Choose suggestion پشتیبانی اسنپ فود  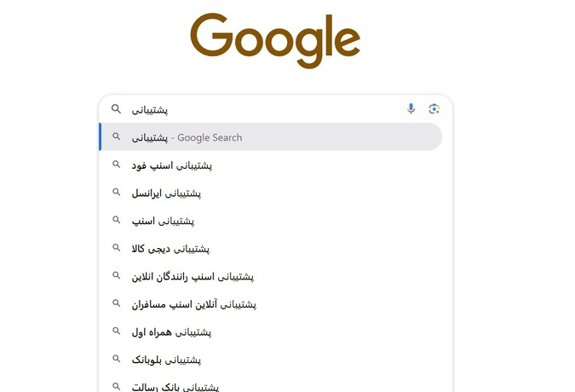(x=271, y=165)
